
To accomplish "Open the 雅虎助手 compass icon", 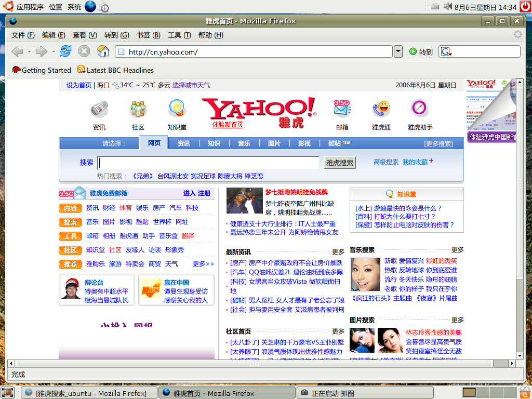I will tap(420, 109).
